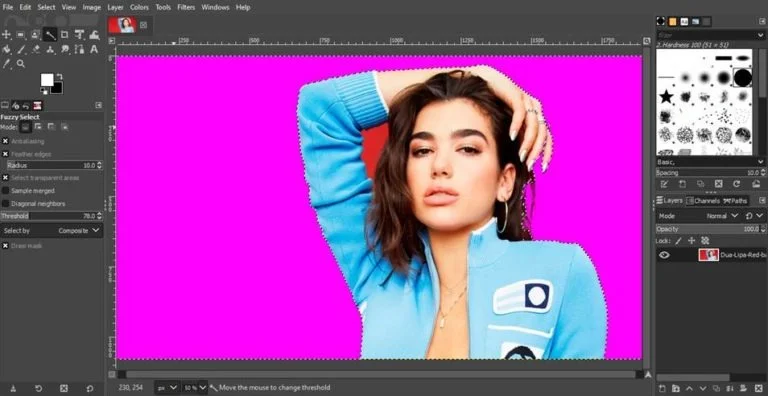Select the Paths tool

coord(79,50)
